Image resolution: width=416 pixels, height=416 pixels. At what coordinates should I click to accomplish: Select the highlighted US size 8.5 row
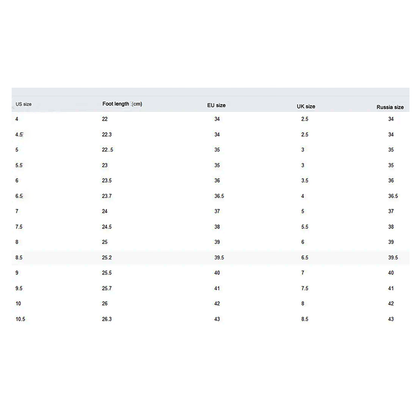point(211,257)
